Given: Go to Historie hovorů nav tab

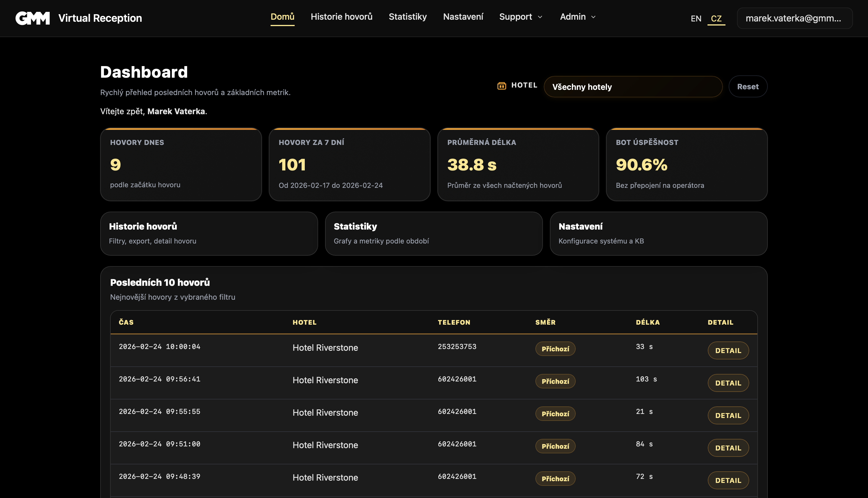Looking at the screenshot, I should click(x=341, y=17).
